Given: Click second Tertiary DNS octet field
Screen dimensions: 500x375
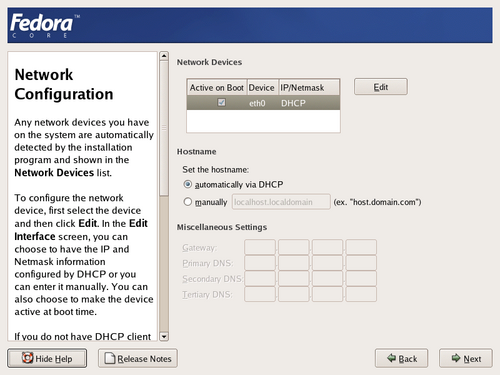Looking at the screenshot, I should (x=294, y=294).
